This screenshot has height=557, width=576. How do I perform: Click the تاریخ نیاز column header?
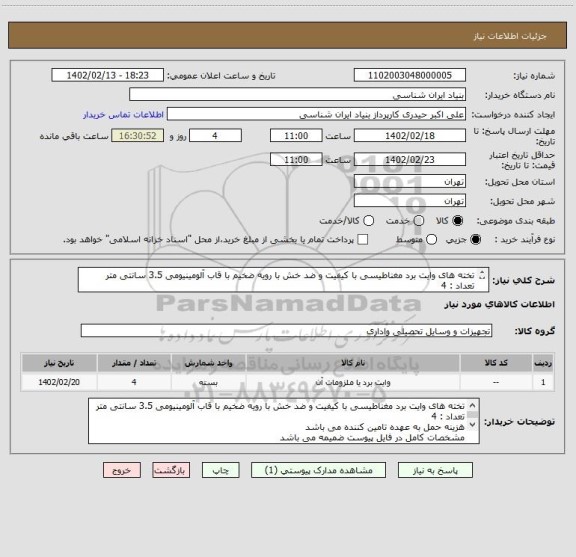(59, 363)
